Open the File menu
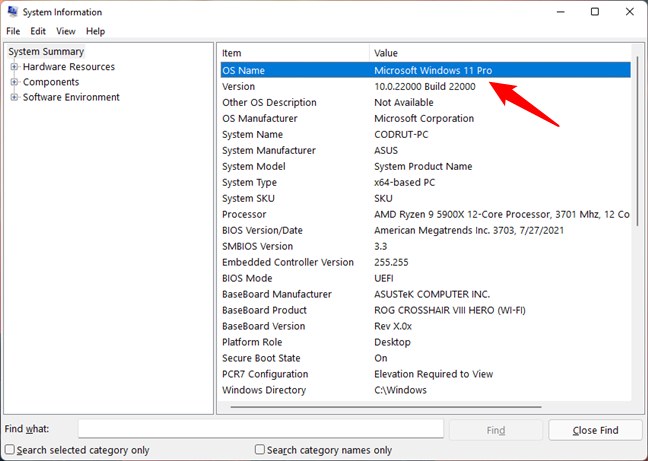Screen dimensions: 648x461 click(13, 31)
